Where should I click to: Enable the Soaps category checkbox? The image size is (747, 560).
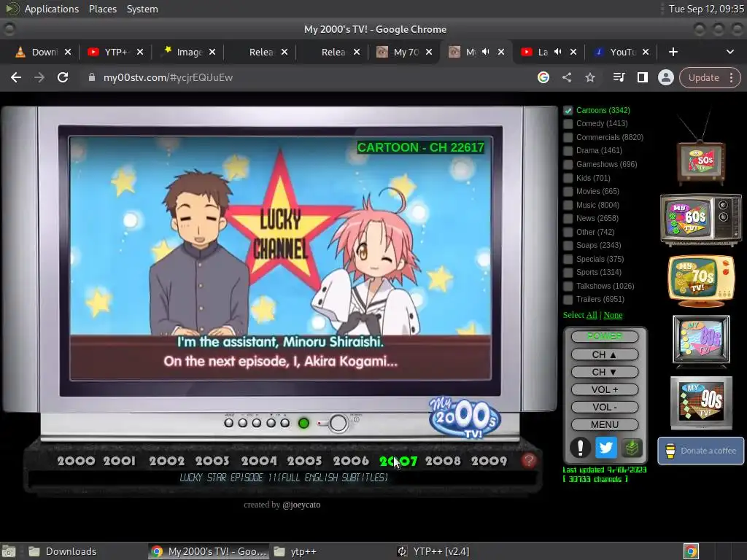(x=568, y=246)
